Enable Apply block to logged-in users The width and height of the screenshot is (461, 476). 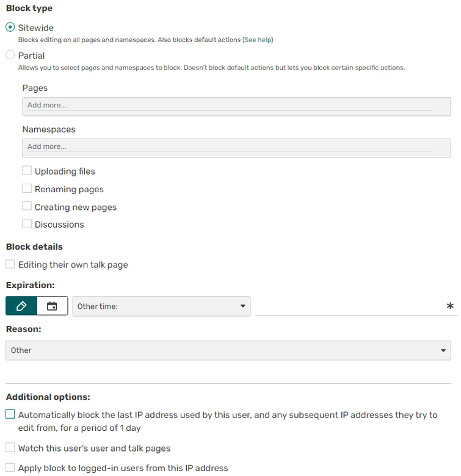(10, 467)
